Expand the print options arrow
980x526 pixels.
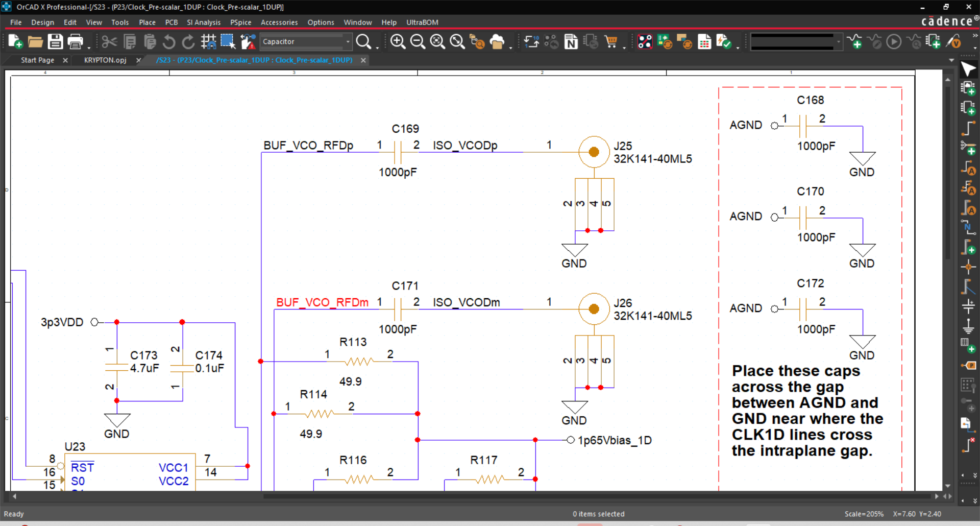pyautogui.click(x=88, y=47)
